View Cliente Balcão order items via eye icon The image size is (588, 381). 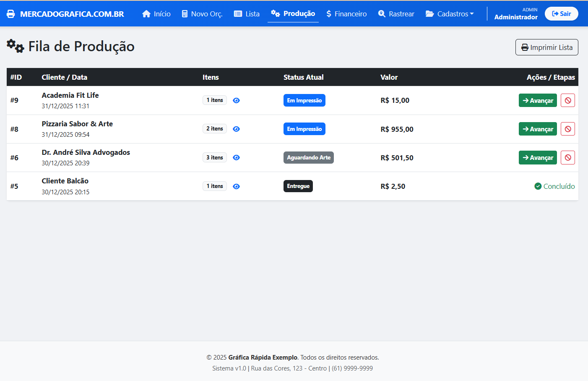pyautogui.click(x=236, y=186)
